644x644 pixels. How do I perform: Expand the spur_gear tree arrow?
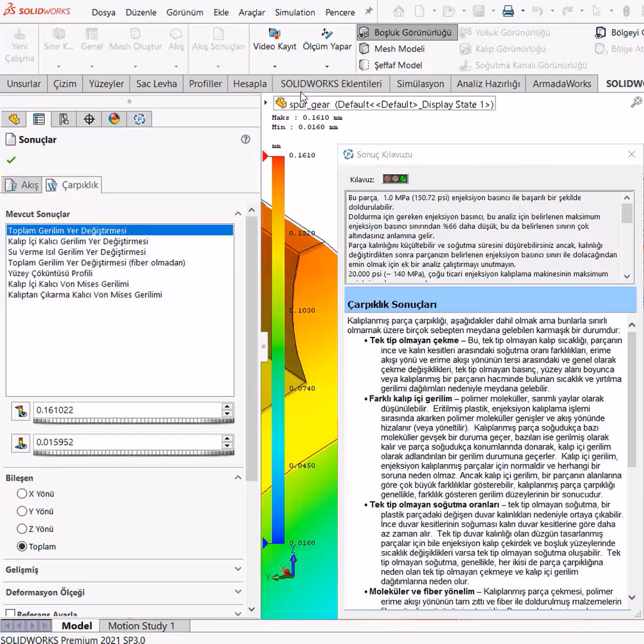click(x=266, y=103)
